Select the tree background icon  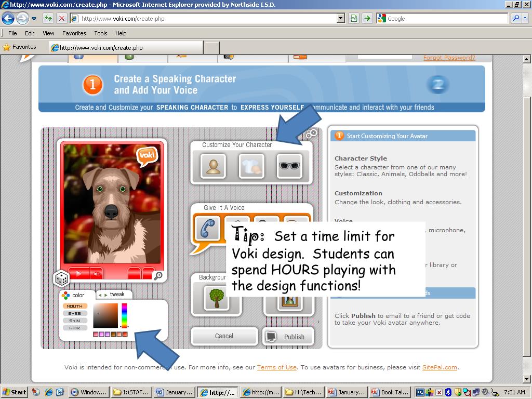tap(217, 298)
